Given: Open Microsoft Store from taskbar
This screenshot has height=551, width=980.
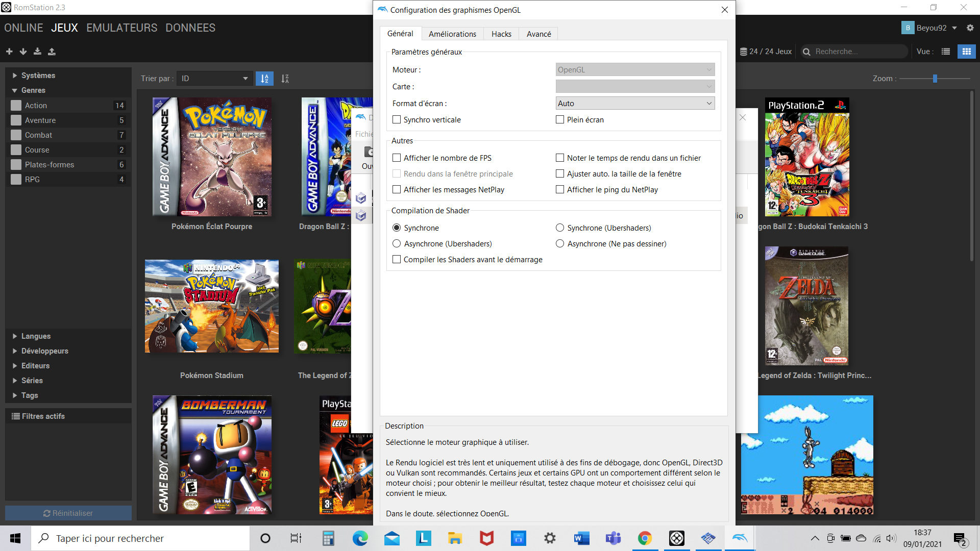Looking at the screenshot, I should [x=518, y=538].
